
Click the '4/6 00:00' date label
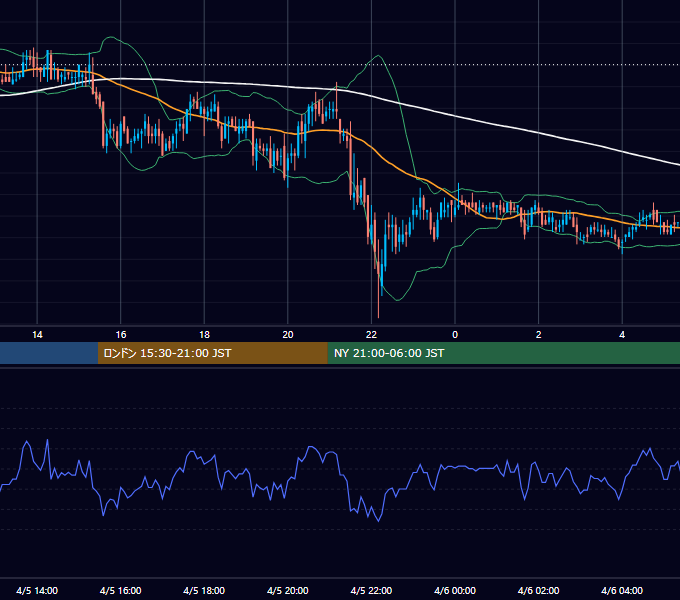455,590
